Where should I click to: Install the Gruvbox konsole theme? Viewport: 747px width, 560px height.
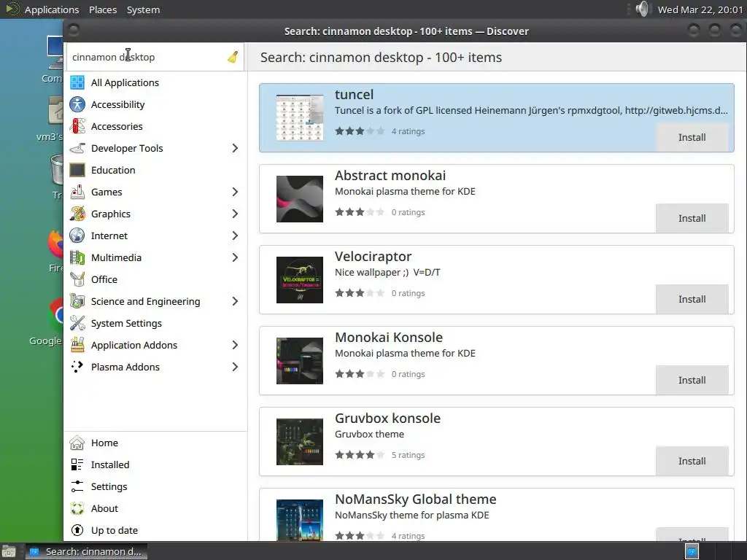pyautogui.click(x=692, y=461)
